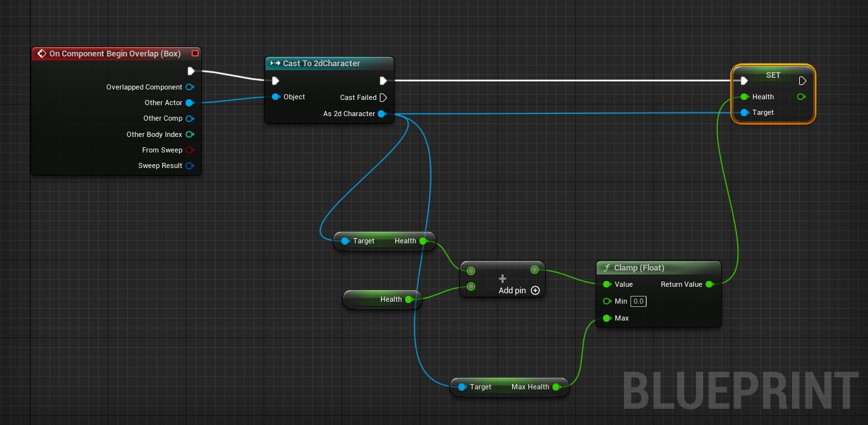Click the Max Health output pin

click(556, 387)
